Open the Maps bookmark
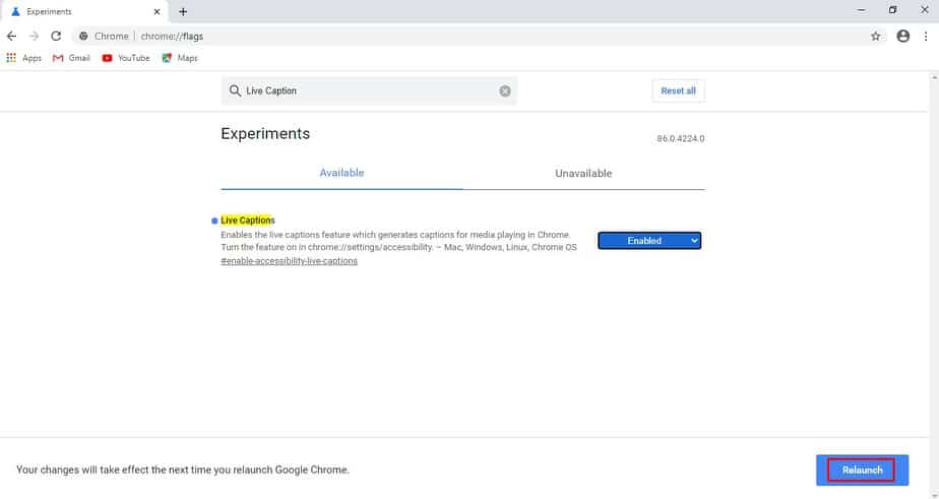 (x=179, y=58)
